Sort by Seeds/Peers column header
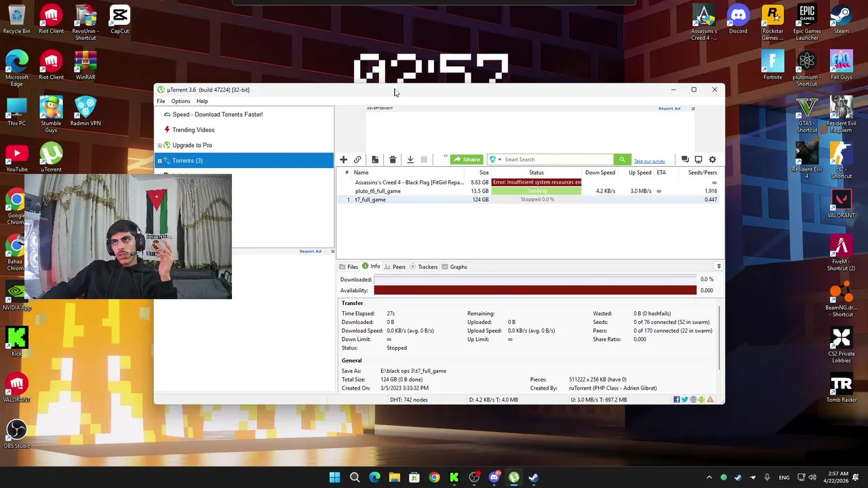The height and width of the screenshot is (488, 868). [703, 173]
